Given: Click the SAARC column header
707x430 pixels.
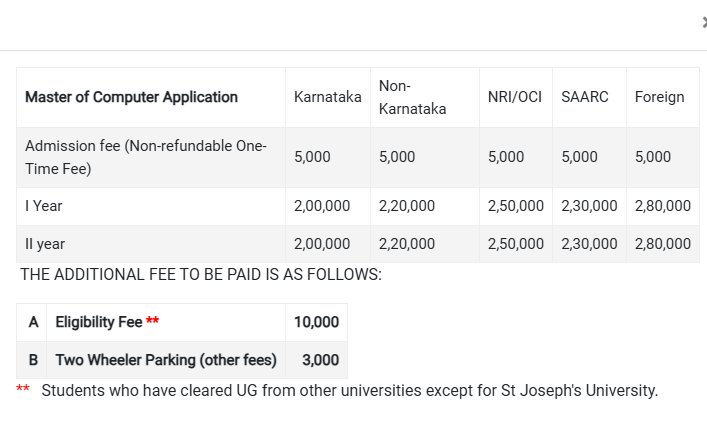Looking at the screenshot, I should (585, 97).
